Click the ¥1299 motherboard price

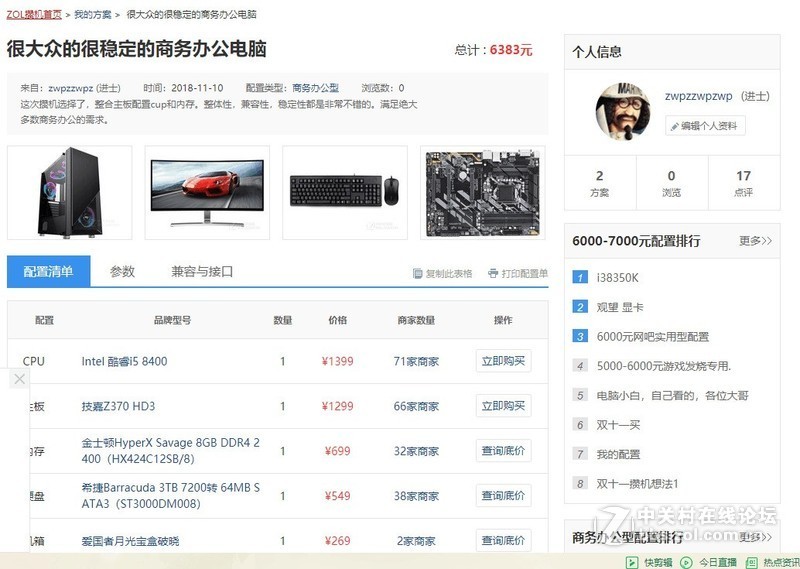337,406
